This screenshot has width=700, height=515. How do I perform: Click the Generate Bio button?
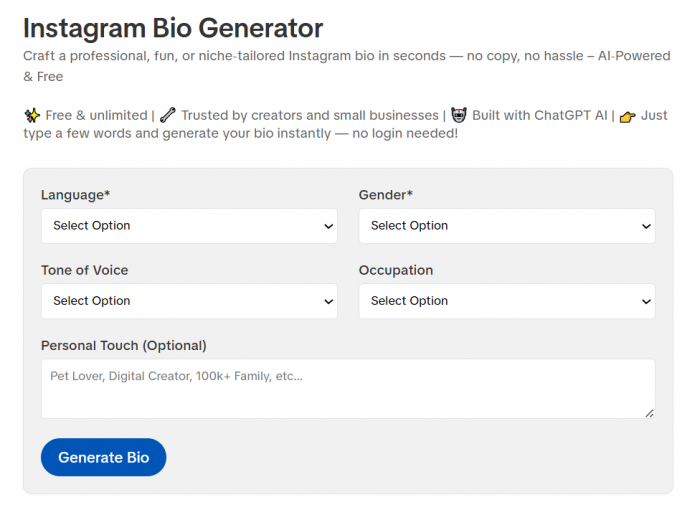104,457
